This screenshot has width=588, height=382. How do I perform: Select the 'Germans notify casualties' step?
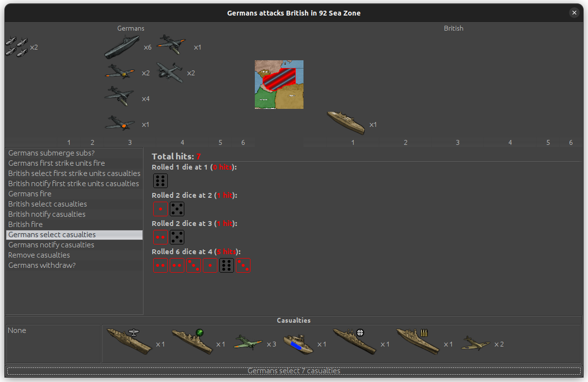point(74,245)
